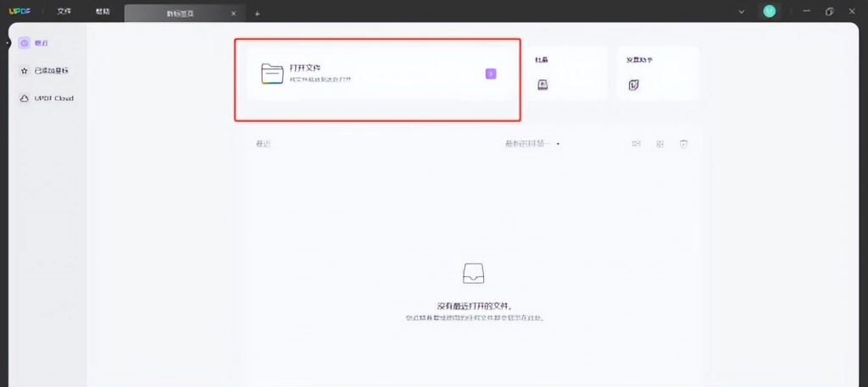Viewport: 868px width, 387px height.
Task: Select the Recent item with clock icon
Action: click(x=34, y=42)
